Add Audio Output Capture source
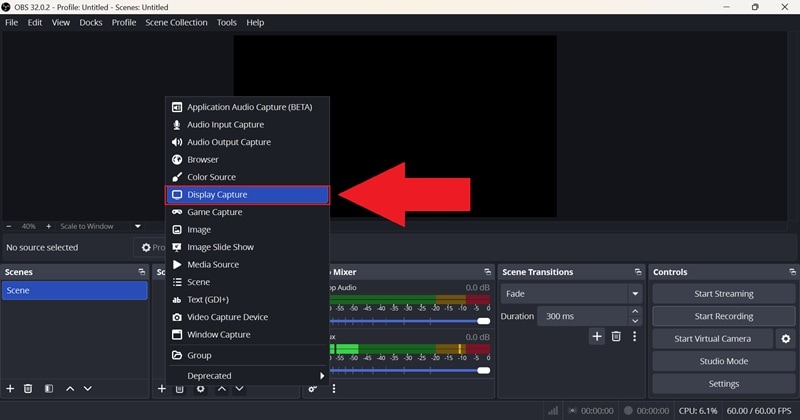Viewport: 800px width, 420px height. click(x=247, y=142)
